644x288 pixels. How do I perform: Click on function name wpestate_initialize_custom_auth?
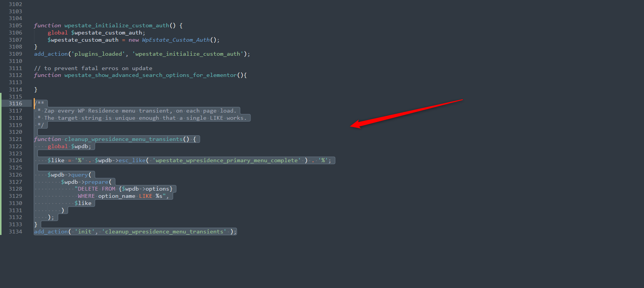point(117,25)
